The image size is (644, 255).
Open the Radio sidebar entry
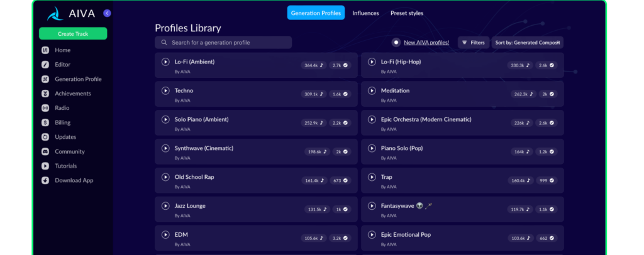[x=62, y=108]
